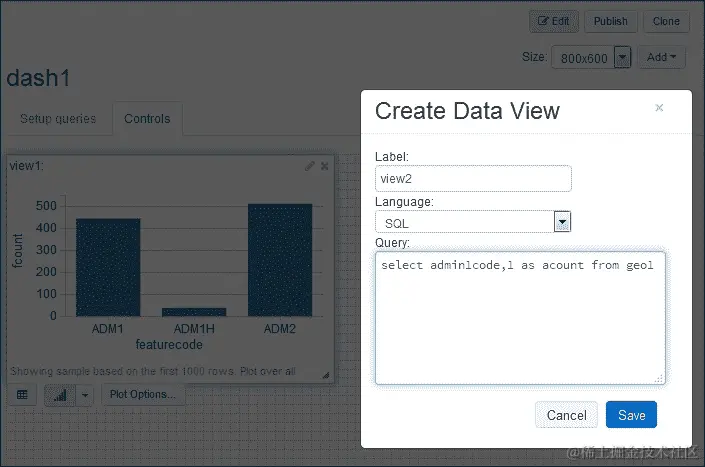705x467 pixels.
Task: Grab the view1 panel resize handle
Action: tap(326, 375)
